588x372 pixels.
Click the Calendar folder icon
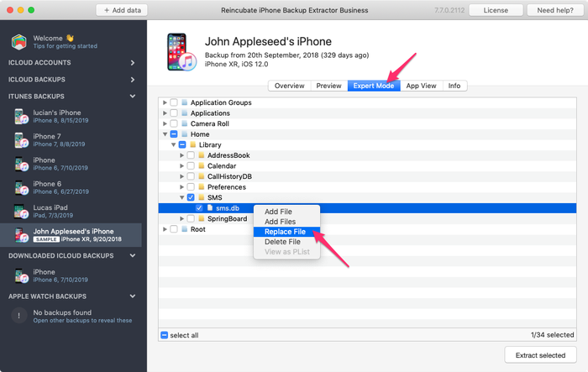pos(202,165)
